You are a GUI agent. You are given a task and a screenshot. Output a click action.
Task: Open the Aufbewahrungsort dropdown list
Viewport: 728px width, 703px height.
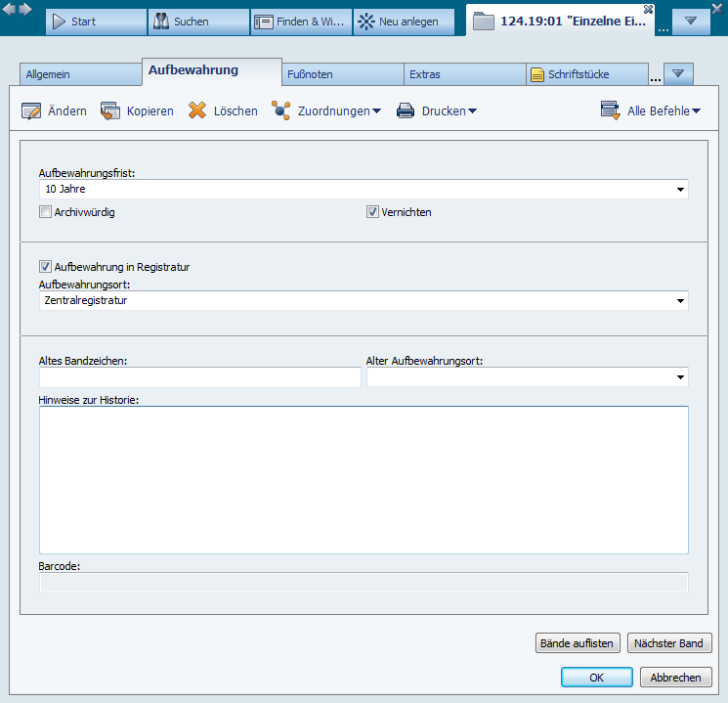pos(680,301)
